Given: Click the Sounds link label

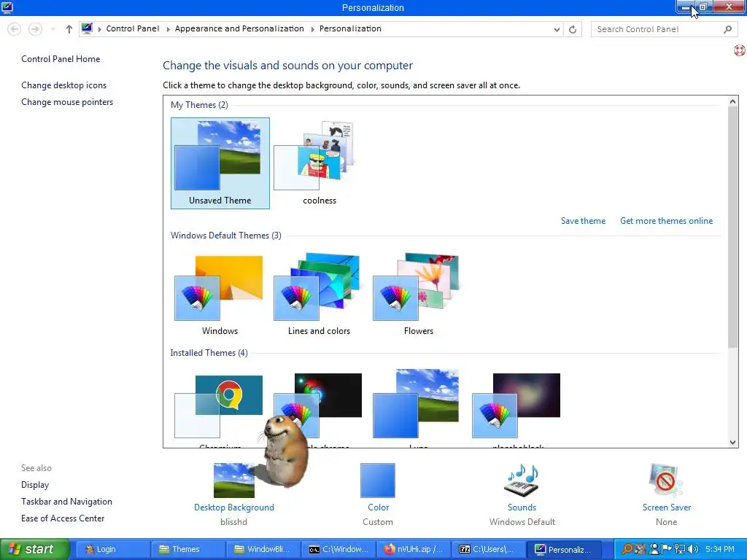Looking at the screenshot, I should (x=522, y=507).
